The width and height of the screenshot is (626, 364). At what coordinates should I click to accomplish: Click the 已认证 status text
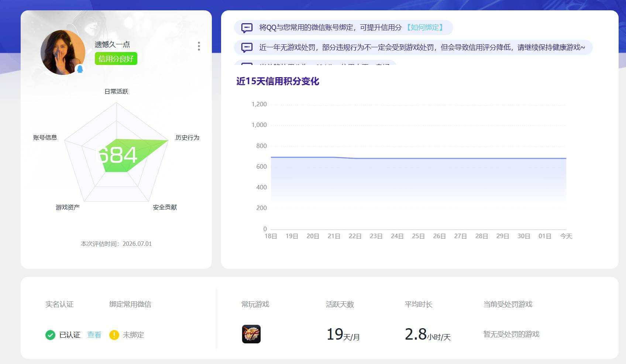click(70, 335)
